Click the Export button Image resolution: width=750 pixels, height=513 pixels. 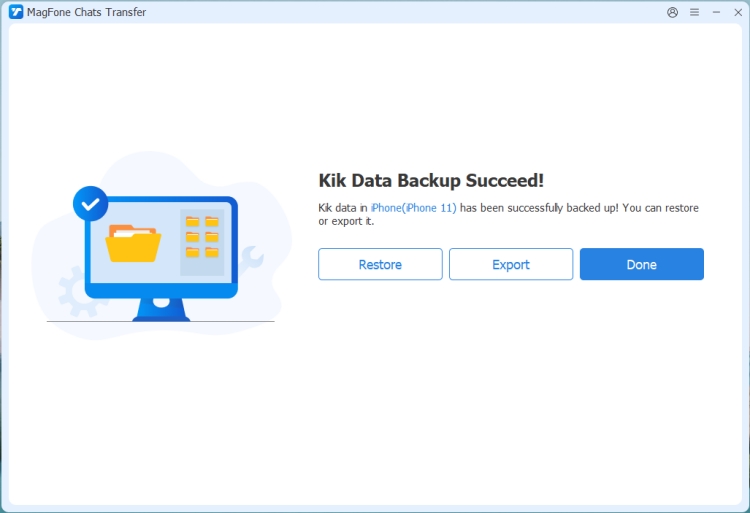point(511,264)
